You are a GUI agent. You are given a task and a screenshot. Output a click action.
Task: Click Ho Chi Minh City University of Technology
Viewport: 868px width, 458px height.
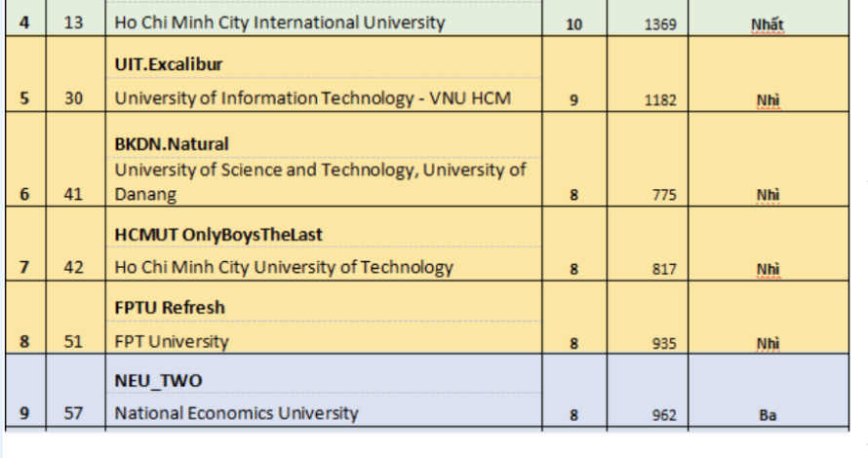point(284,267)
